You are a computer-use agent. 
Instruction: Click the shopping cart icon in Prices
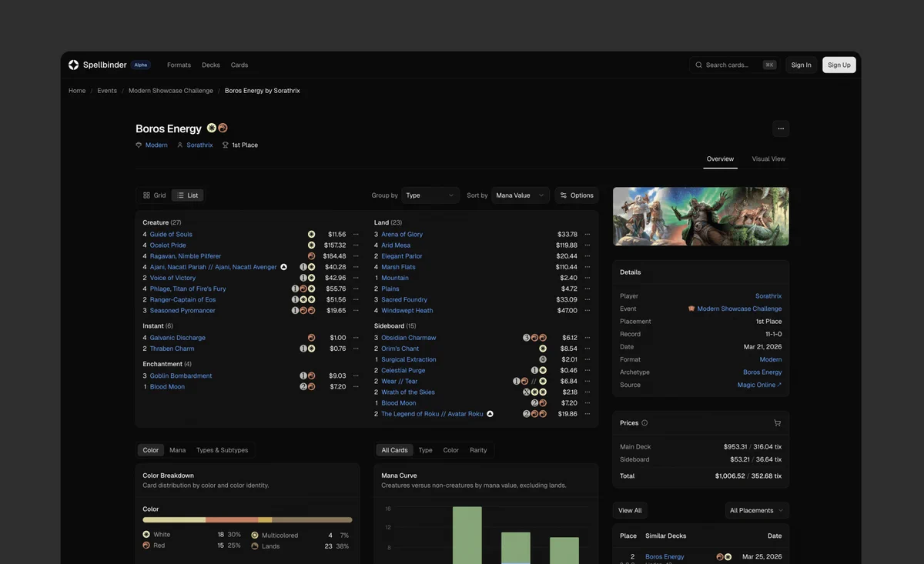click(x=777, y=422)
